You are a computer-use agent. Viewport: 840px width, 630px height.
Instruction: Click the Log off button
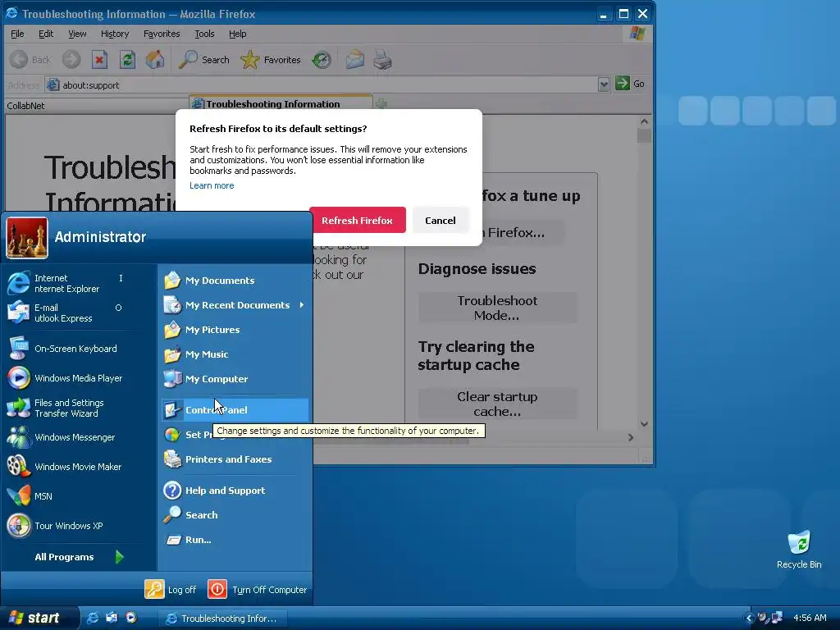coord(171,589)
